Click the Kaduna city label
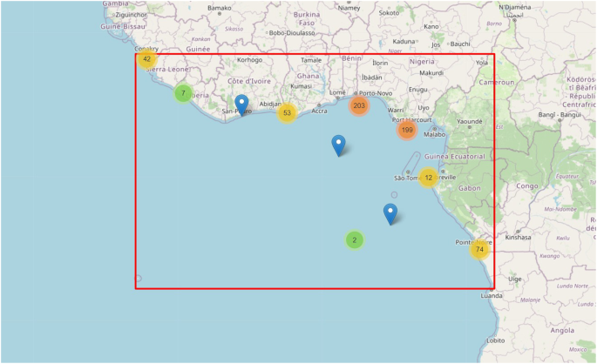This screenshot has width=597, height=364. point(404,42)
